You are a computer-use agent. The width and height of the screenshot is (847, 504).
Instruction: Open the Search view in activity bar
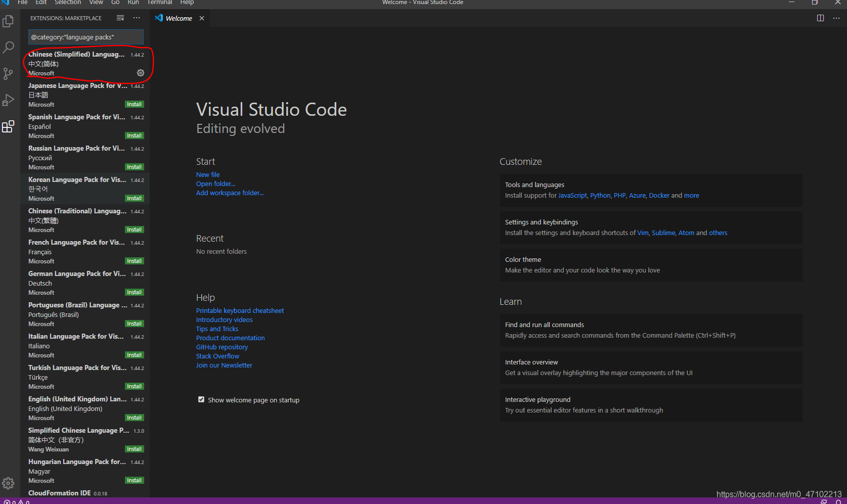8,48
